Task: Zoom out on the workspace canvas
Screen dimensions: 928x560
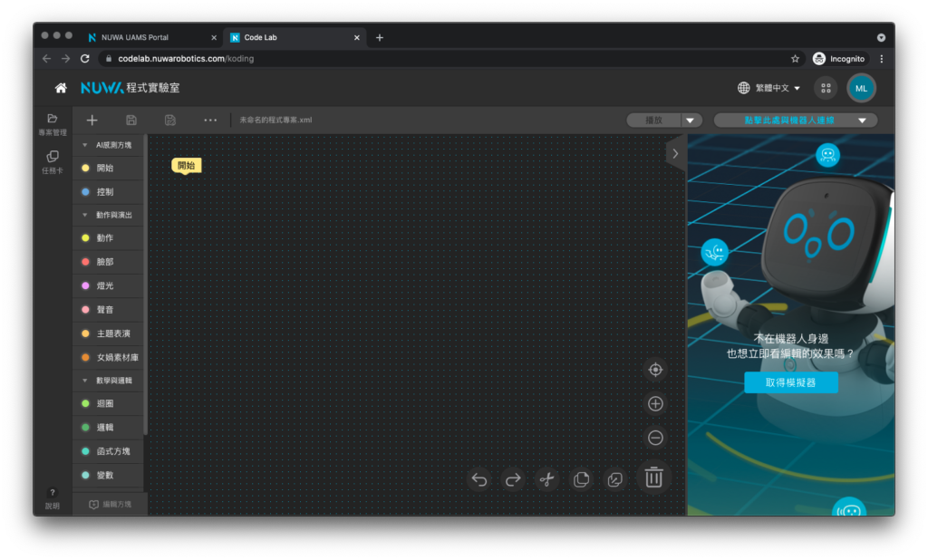Action: (x=655, y=438)
